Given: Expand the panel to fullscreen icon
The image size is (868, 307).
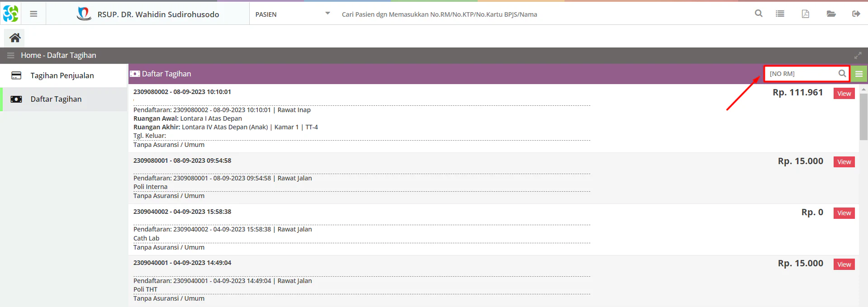Looking at the screenshot, I should (x=858, y=55).
